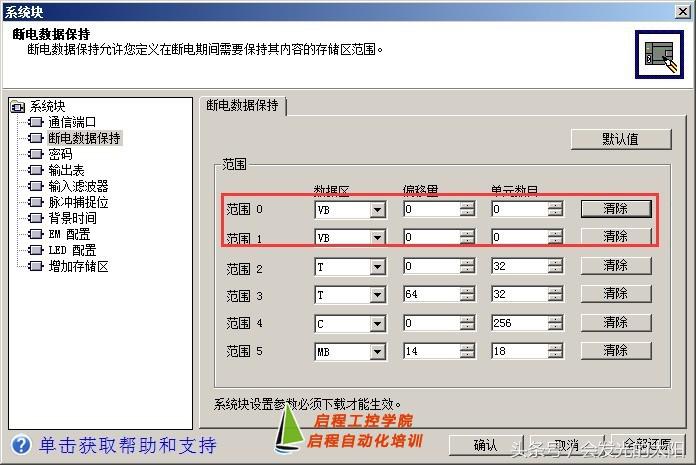696x465 pixels.
Task: Clear 范围 3 with its 清除 button
Action: pyautogui.click(x=616, y=293)
